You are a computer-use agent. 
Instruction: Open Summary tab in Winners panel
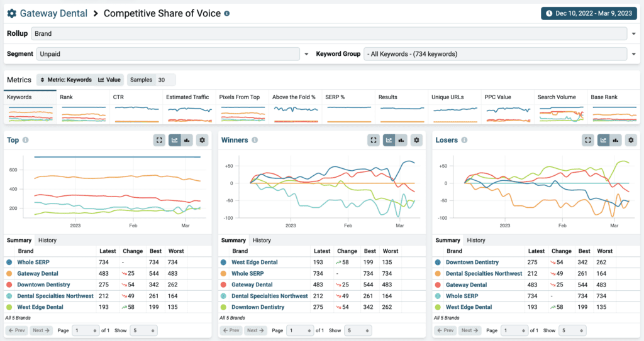233,241
